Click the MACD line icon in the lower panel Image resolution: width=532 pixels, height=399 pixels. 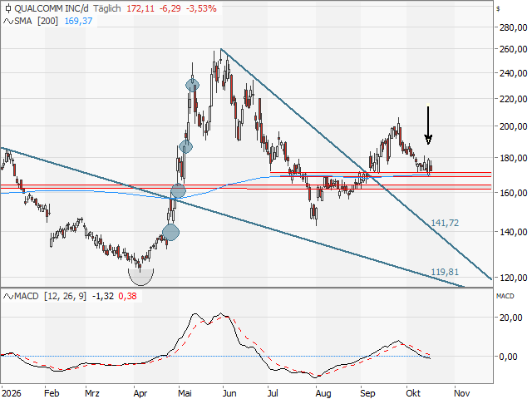[8, 297]
